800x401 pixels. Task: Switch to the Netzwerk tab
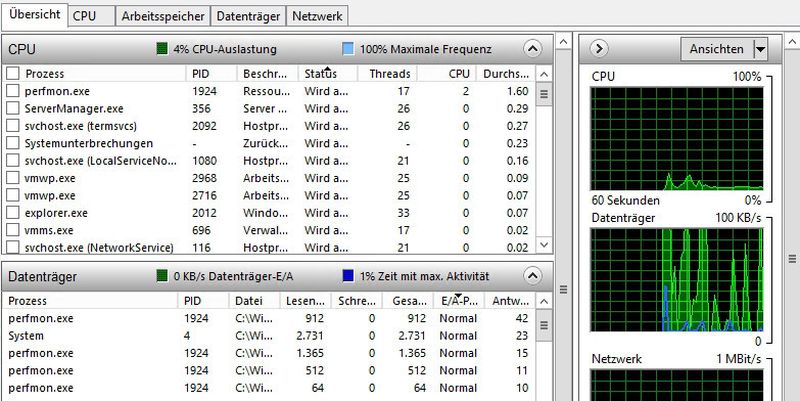pos(317,16)
